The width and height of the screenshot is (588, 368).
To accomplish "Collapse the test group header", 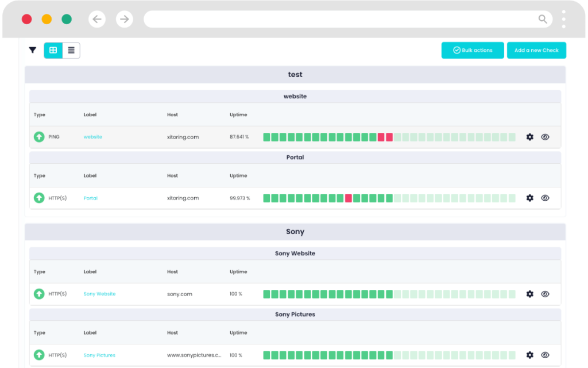I will (295, 74).
